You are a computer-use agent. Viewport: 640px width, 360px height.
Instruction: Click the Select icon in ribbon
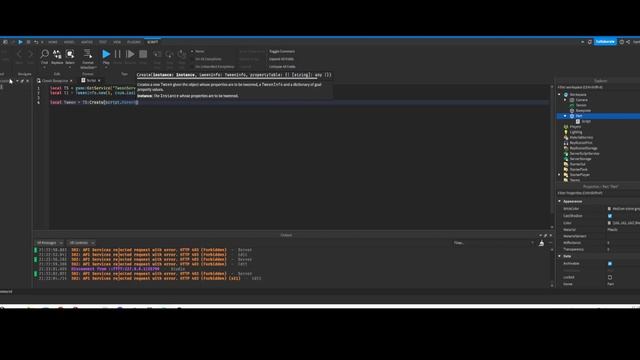[x=70, y=54]
